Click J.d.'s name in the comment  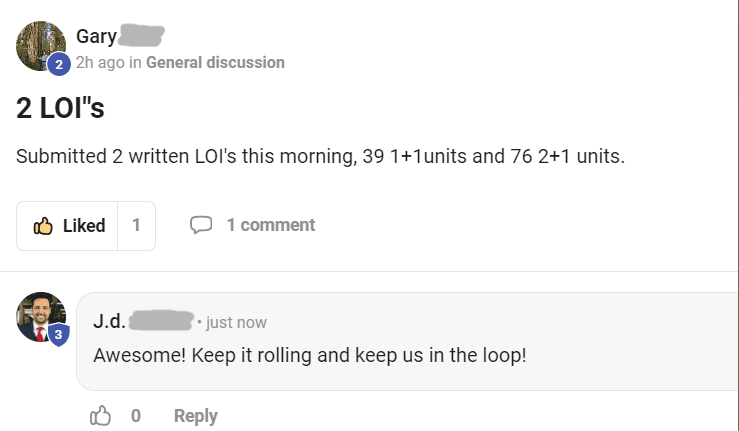pos(109,322)
